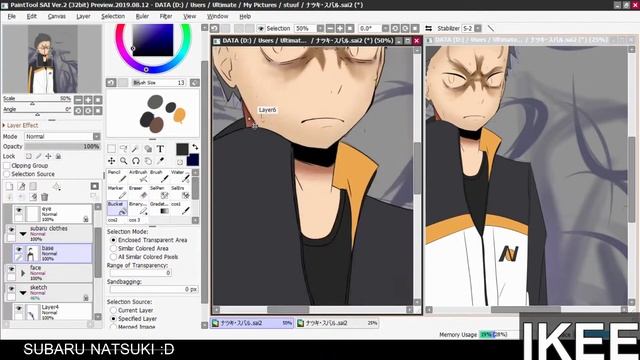640x360 pixels.
Task: Open the Canvas menu
Action: click(57, 16)
